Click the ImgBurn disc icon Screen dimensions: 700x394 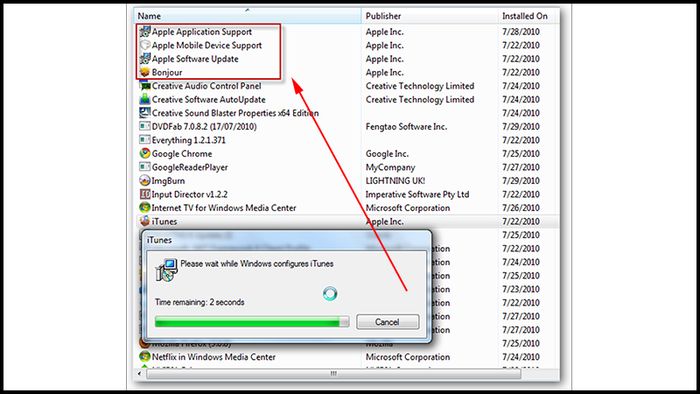coord(145,181)
